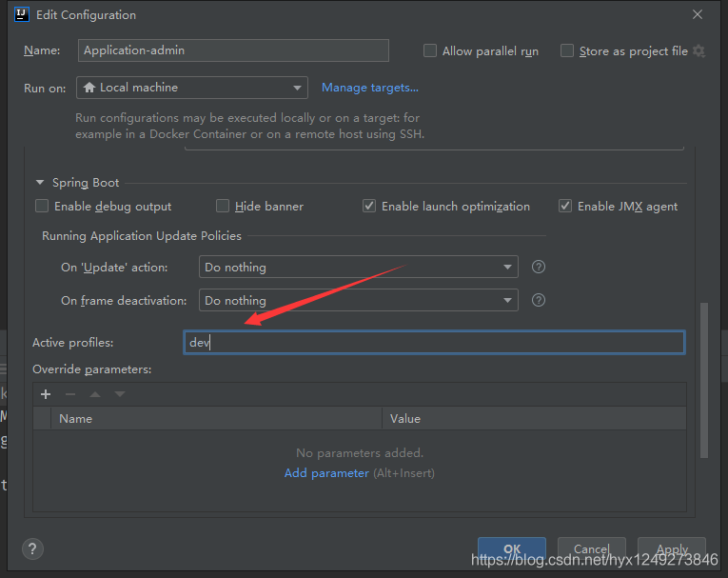Add override parameter with plus icon
The height and width of the screenshot is (578, 728).
pos(46,394)
